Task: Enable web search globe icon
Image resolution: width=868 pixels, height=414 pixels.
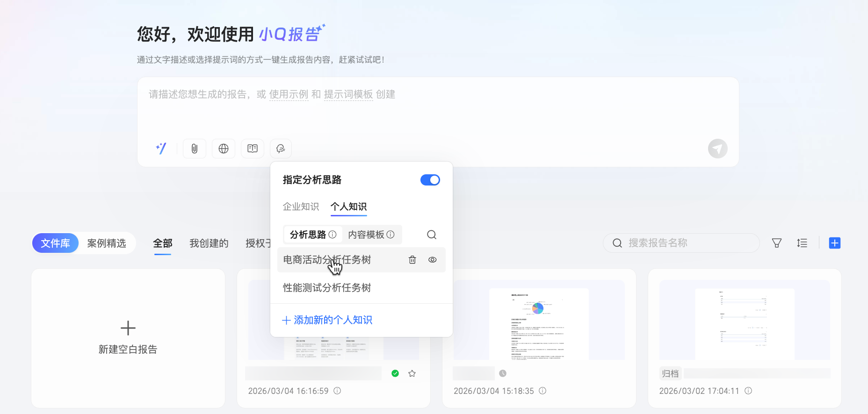Action: pyautogui.click(x=224, y=149)
